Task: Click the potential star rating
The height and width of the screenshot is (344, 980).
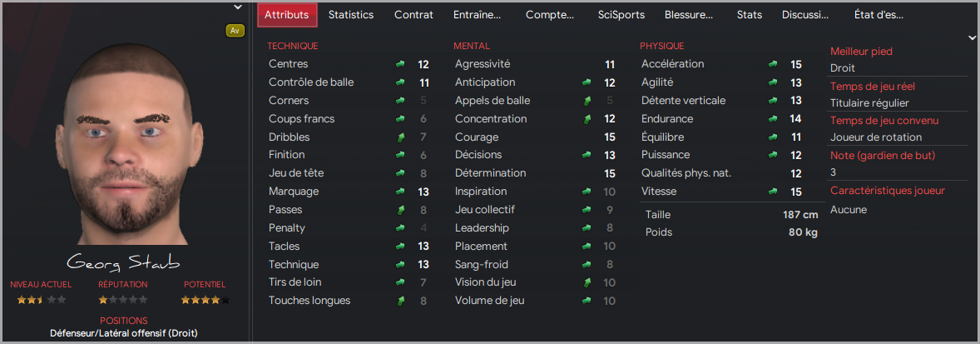Action: tap(205, 300)
